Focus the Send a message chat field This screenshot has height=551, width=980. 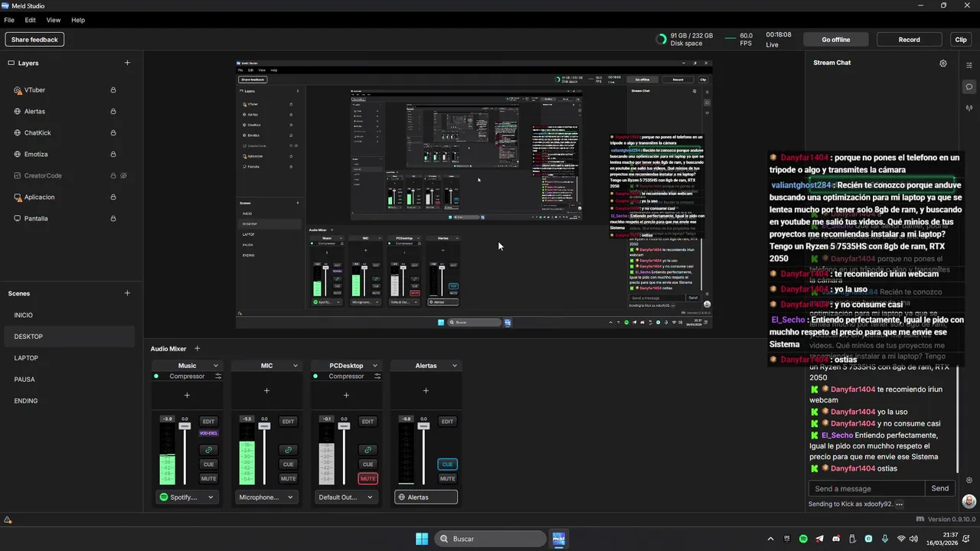pos(867,488)
